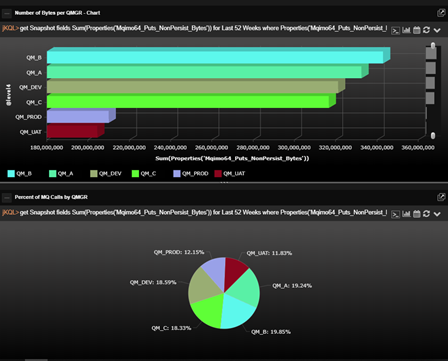Click the QM_B y-axis label
The image size is (448, 361).
click(x=34, y=58)
